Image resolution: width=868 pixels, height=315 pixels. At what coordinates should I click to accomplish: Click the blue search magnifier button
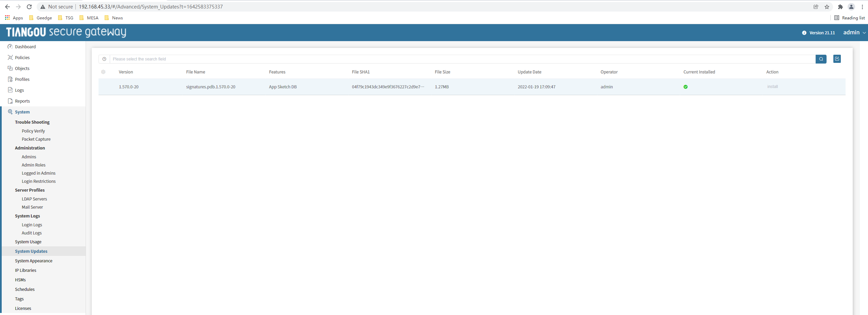821,59
